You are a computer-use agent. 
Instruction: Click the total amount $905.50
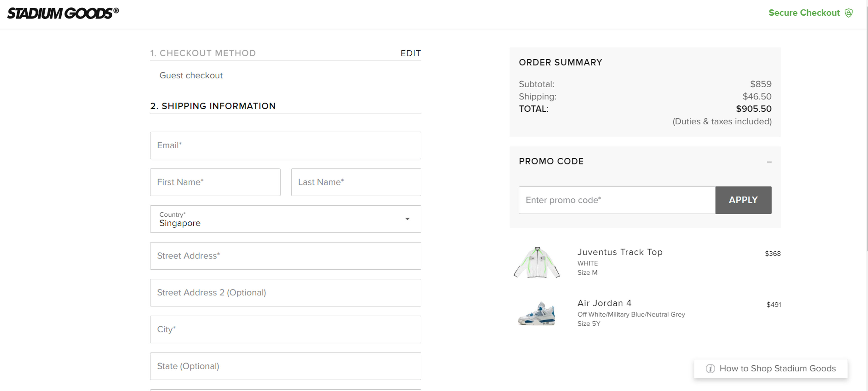[x=753, y=109]
